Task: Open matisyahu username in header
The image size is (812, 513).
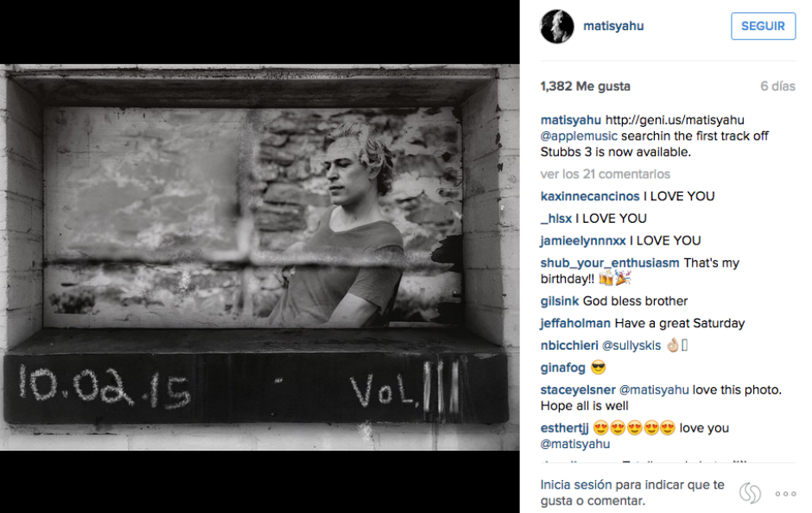Action: (613, 26)
